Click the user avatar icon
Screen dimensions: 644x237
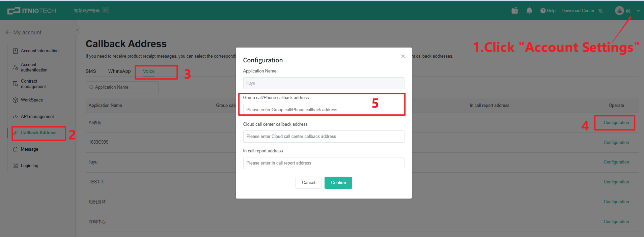pos(619,11)
